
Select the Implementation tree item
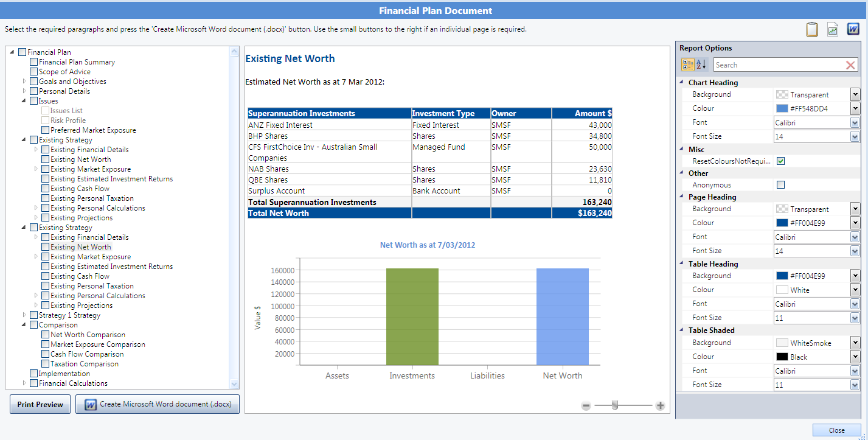(64, 374)
